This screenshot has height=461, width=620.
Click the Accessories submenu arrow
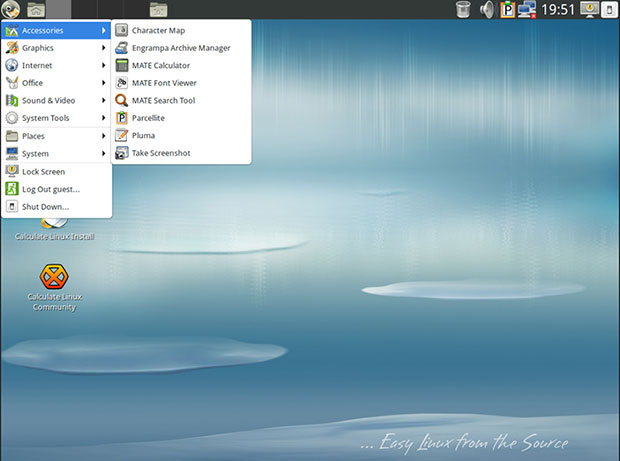pyautogui.click(x=104, y=30)
